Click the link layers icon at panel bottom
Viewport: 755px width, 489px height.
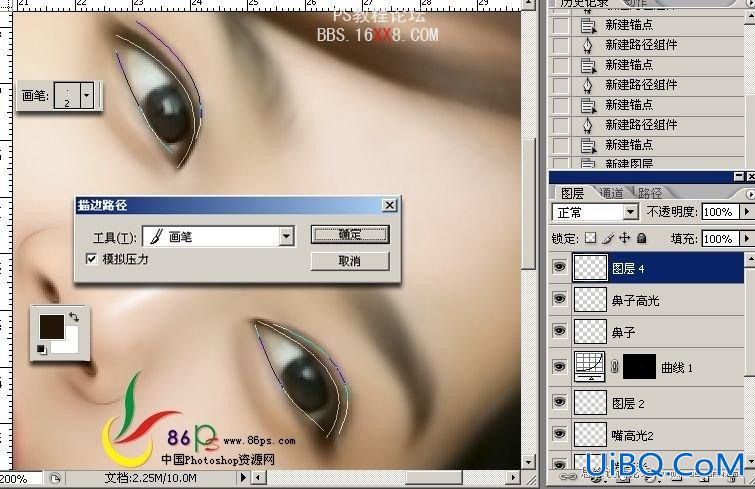tap(568, 477)
